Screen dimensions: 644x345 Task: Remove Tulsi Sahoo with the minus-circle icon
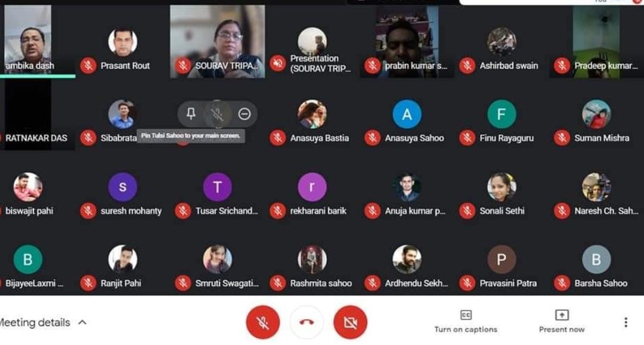pos(244,114)
